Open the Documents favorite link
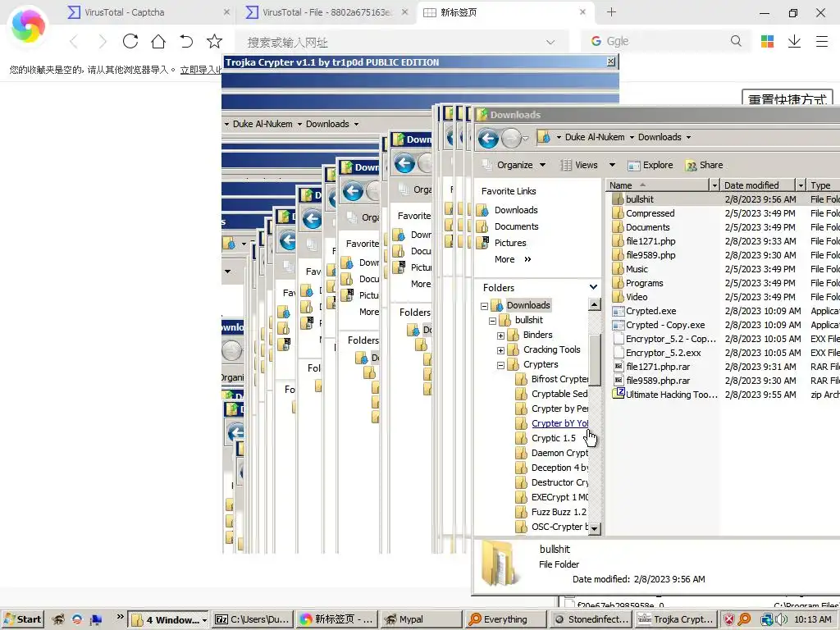 [516, 226]
